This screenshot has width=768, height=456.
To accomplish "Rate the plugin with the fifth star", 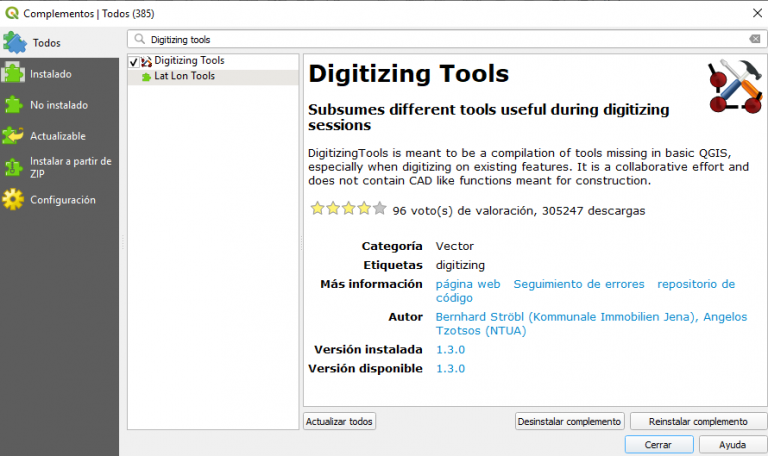I will [379, 209].
